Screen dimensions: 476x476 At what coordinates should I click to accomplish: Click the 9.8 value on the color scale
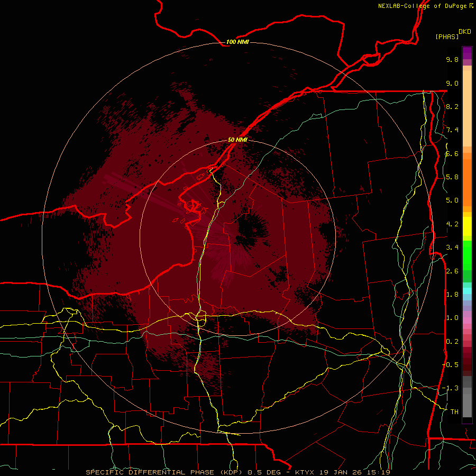pyautogui.click(x=452, y=59)
